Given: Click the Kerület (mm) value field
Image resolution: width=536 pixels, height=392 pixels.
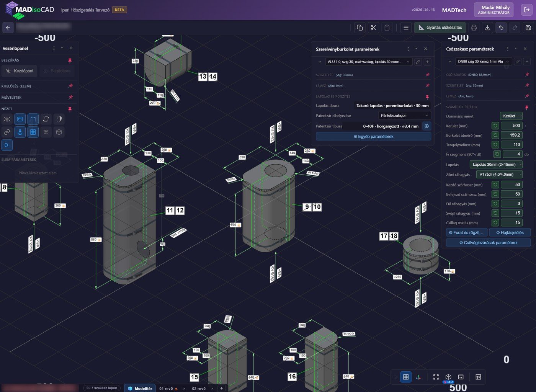Looking at the screenshot, I should click(x=511, y=126).
